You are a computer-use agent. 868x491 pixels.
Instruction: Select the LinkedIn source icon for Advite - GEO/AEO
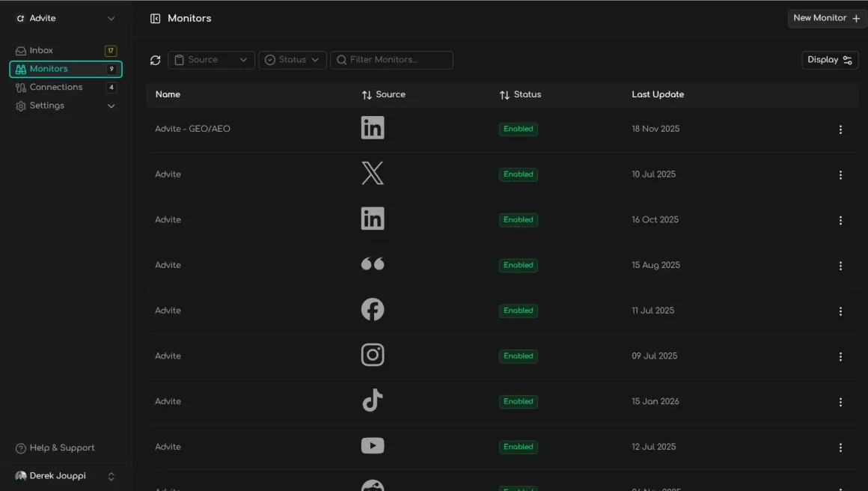tap(373, 127)
